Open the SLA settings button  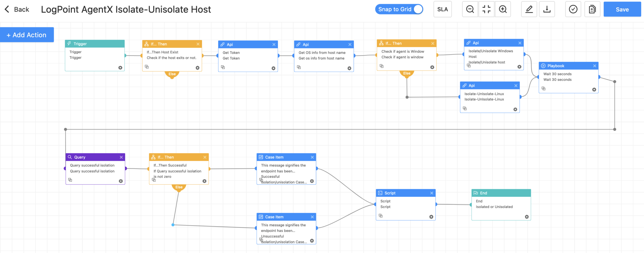click(442, 9)
